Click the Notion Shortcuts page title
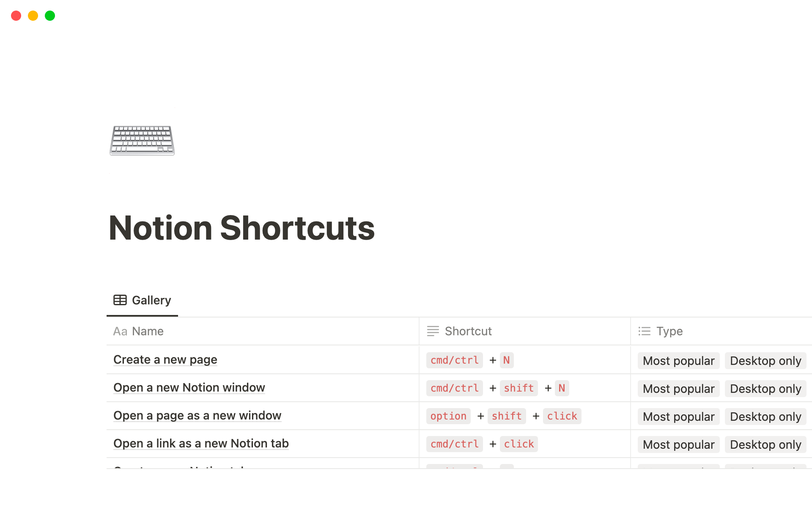The width and height of the screenshot is (812, 508). [x=241, y=228]
